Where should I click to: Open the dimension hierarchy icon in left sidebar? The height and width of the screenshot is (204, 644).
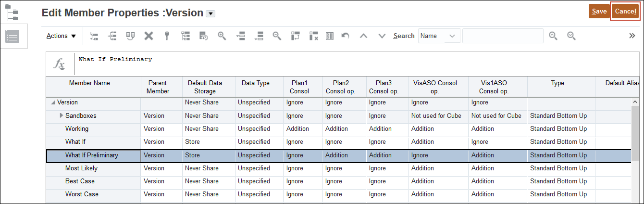12,12
